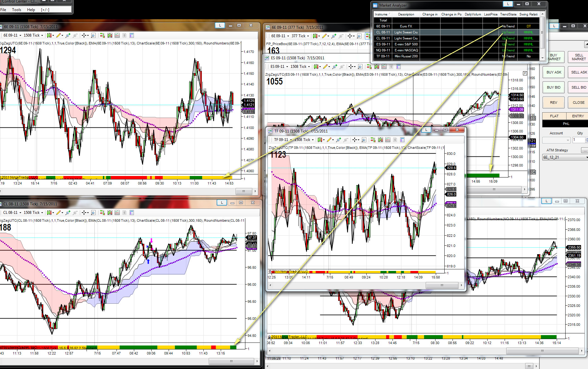Zoom in on the ES 09-11 chart
Image resolution: width=588 pixels, height=369 pixels.
point(335,67)
